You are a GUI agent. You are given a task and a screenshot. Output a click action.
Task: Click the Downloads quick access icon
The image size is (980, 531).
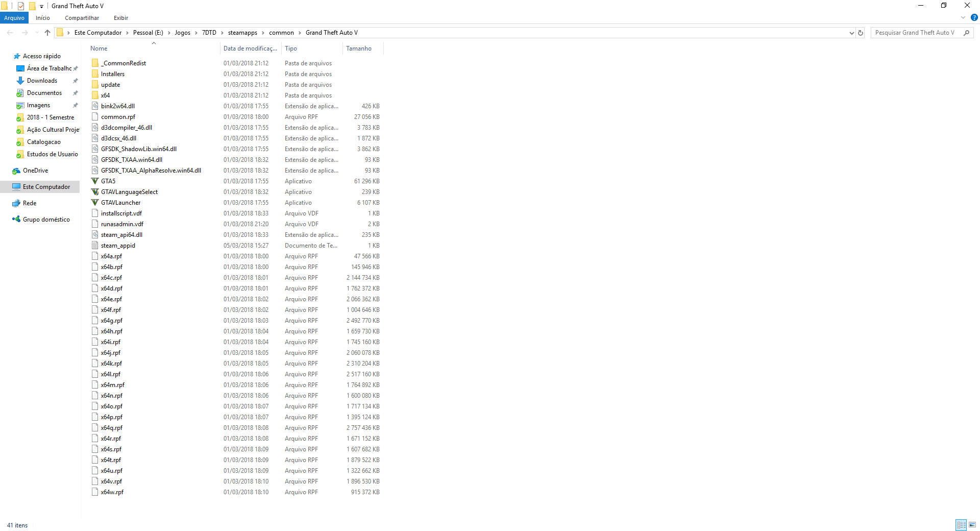coord(20,81)
